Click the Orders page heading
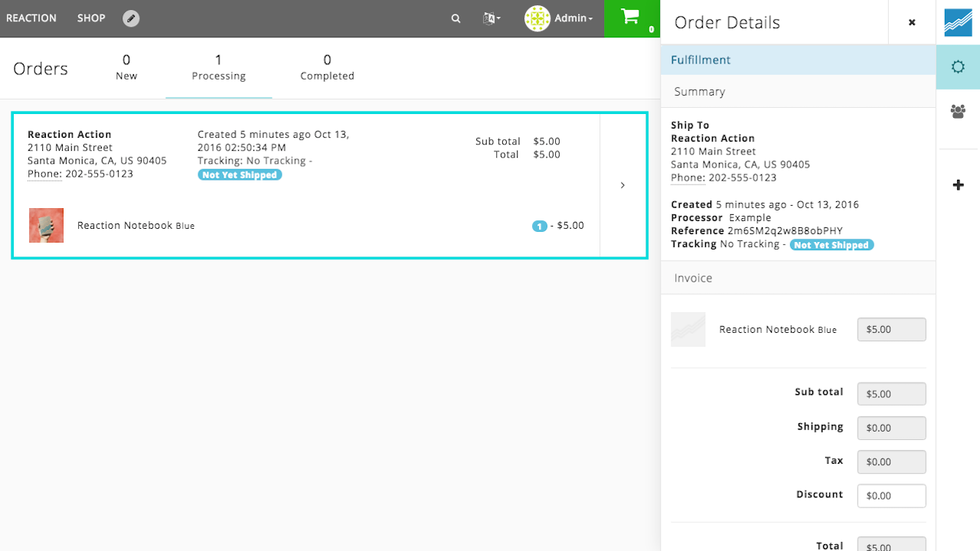This screenshot has height=551, width=980. (41, 69)
